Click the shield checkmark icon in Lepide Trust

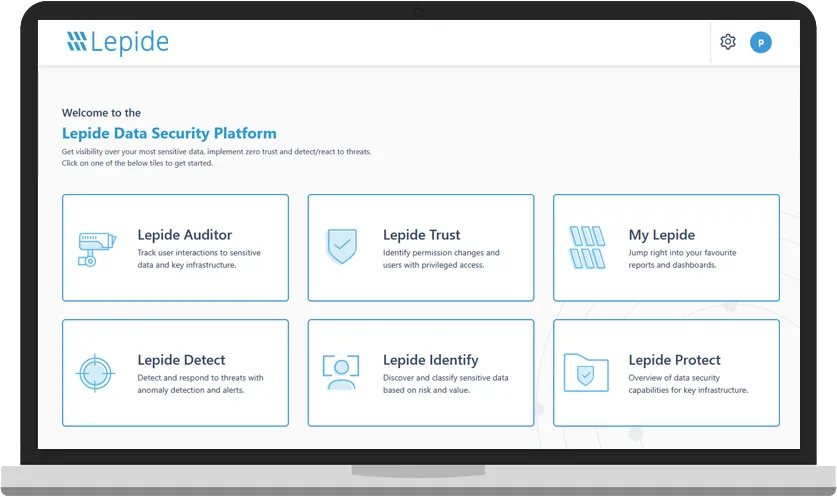click(x=342, y=247)
